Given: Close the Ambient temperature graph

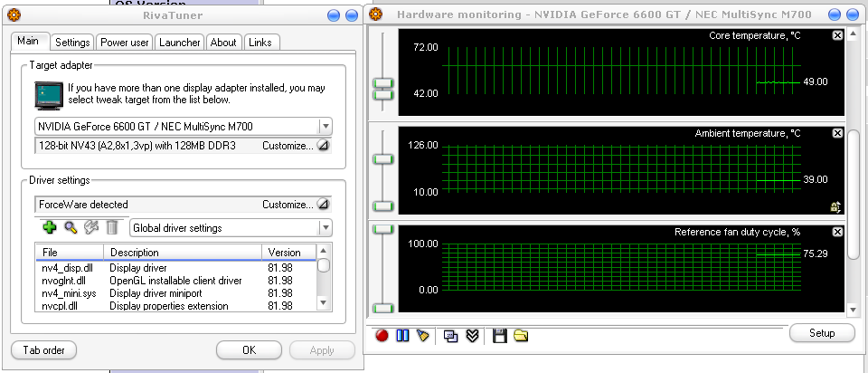Looking at the screenshot, I should (x=837, y=134).
